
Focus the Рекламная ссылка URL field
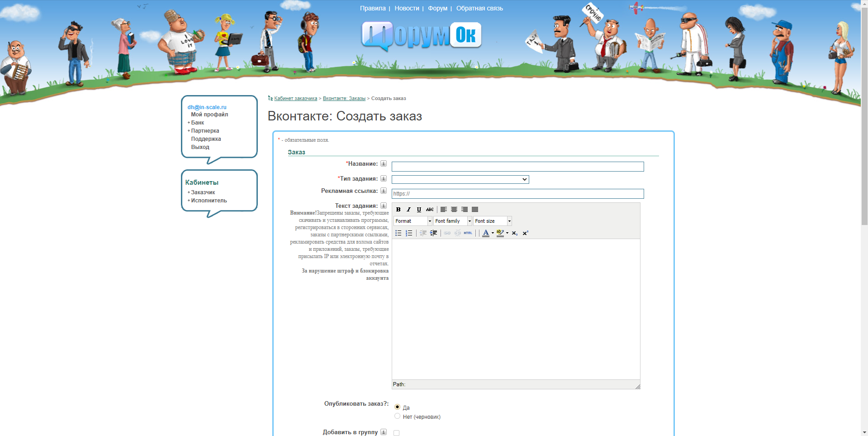(517, 194)
